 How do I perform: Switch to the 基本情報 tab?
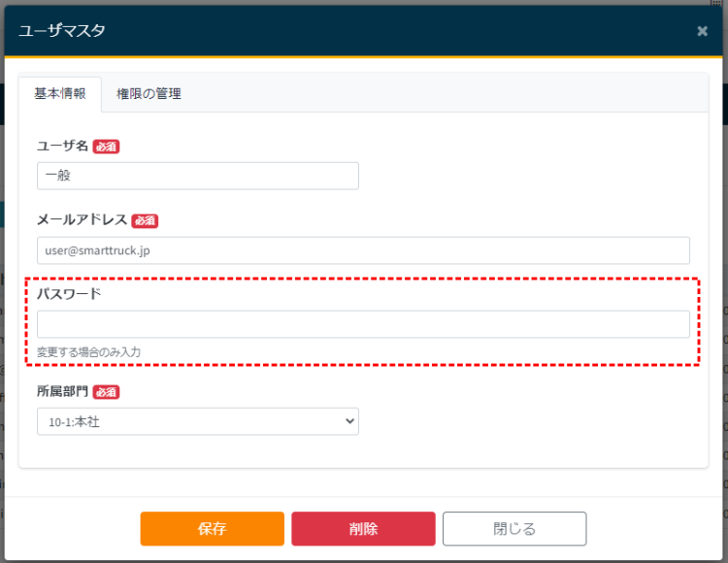pos(60,94)
